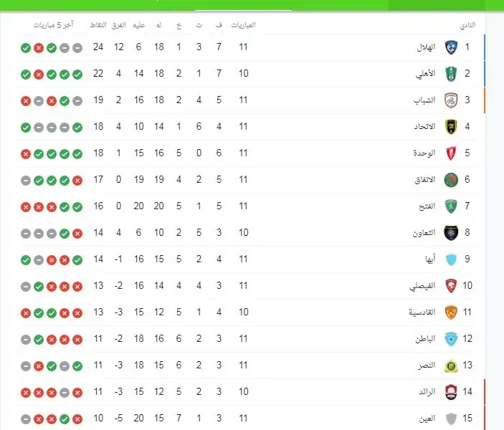
Task: Click the Al-Taawoun dark crest icon
Action: (451, 233)
